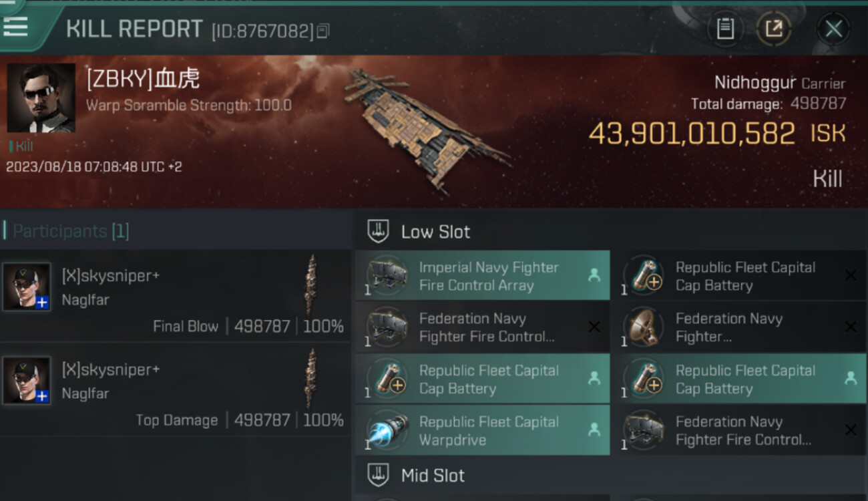868x501 pixels.
Task: Click Naglfar ship icon in Top Damage row
Action: (310, 379)
